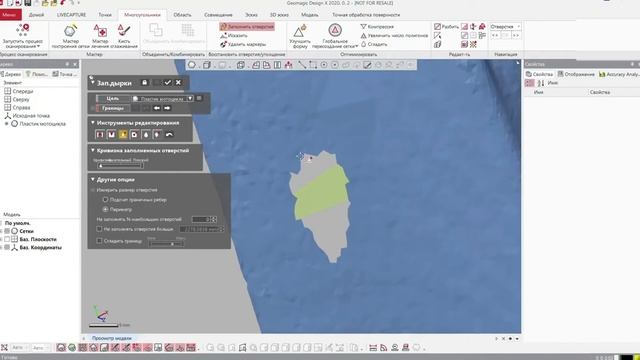This screenshot has height=360, width=640.
Task: Enable Не заполнять отверстия больше checkbox
Action: coord(99,229)
